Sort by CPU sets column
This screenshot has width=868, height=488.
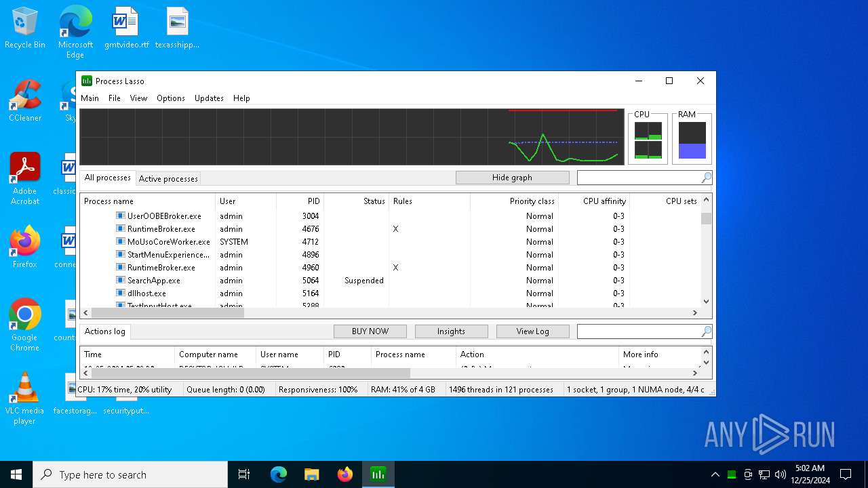coord(665,201)
